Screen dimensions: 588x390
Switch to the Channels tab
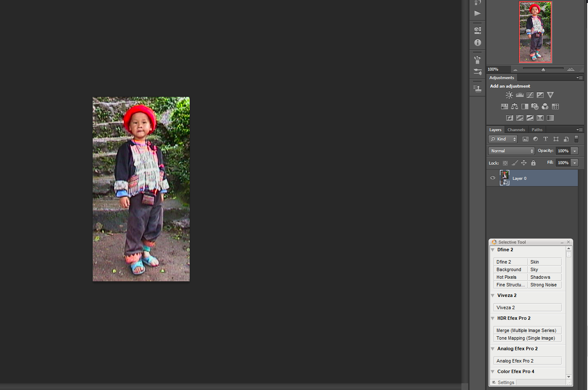[516, 130]
